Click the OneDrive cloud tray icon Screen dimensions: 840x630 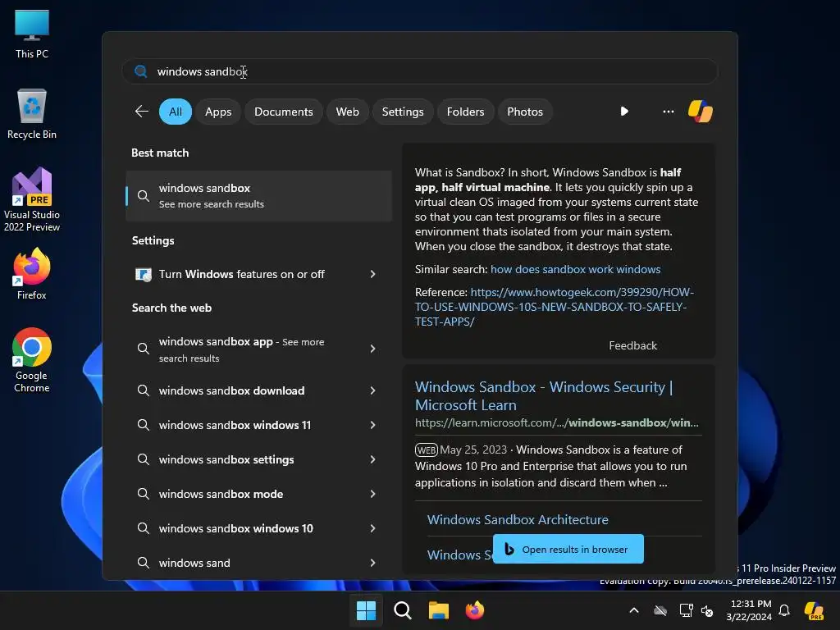(x=660, y=610)
